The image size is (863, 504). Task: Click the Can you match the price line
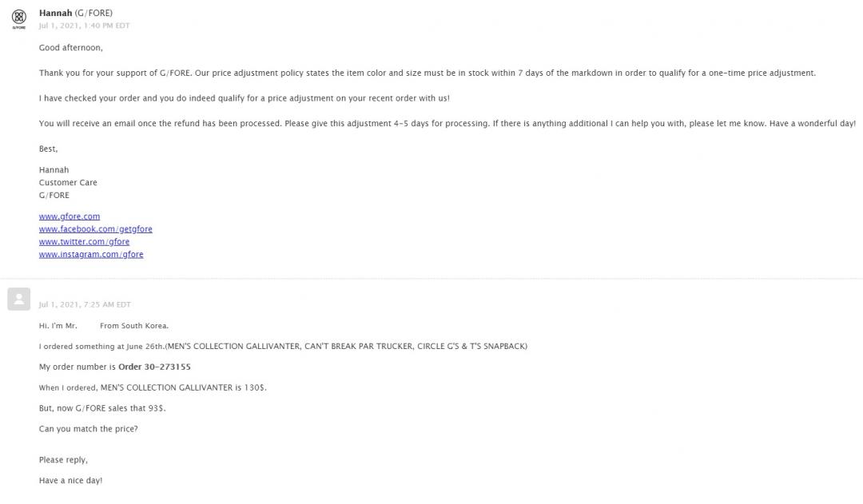88,429
